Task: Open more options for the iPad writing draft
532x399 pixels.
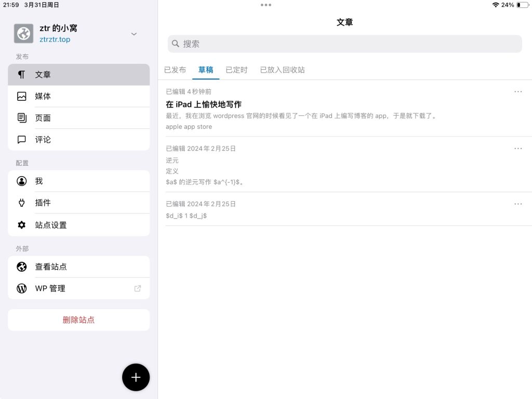Action: [518, 91]
